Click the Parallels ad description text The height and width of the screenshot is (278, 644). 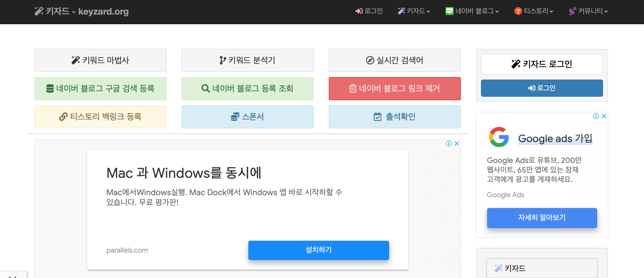tap(224, 197)
